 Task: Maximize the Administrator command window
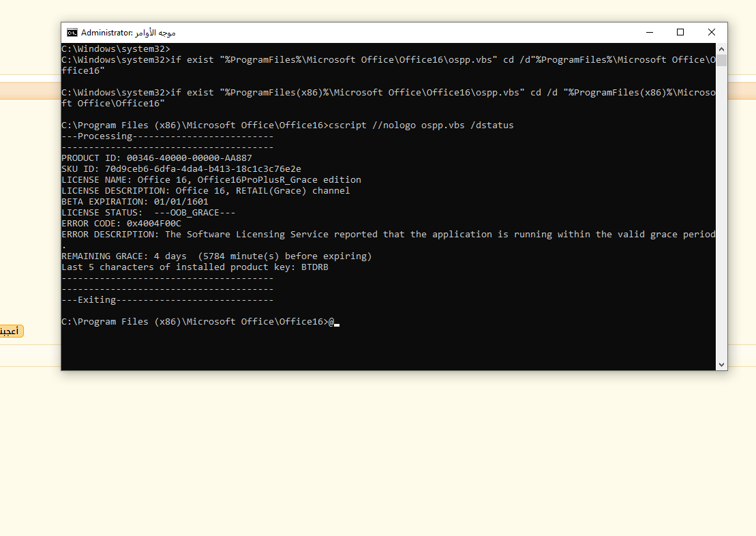680,32
